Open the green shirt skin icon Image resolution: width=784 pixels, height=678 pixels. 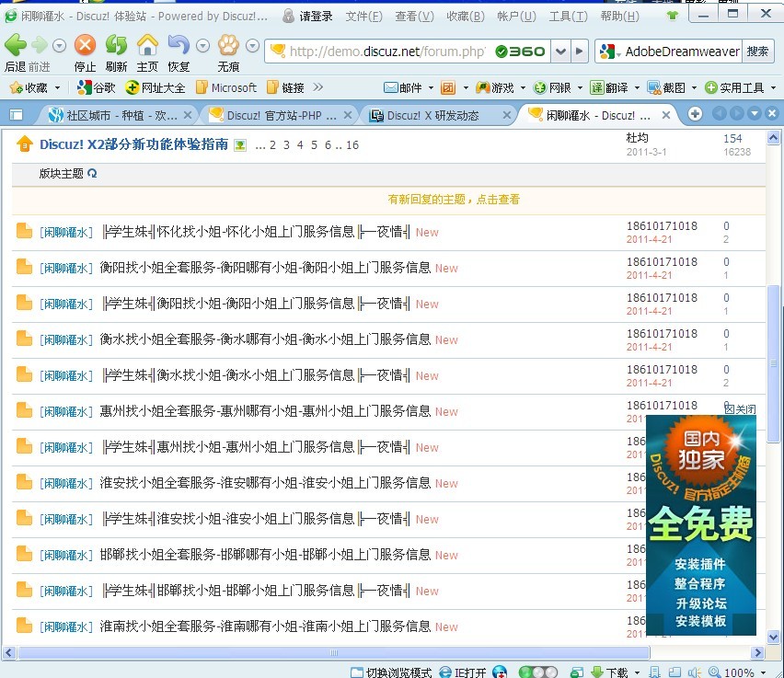(673, 16)
